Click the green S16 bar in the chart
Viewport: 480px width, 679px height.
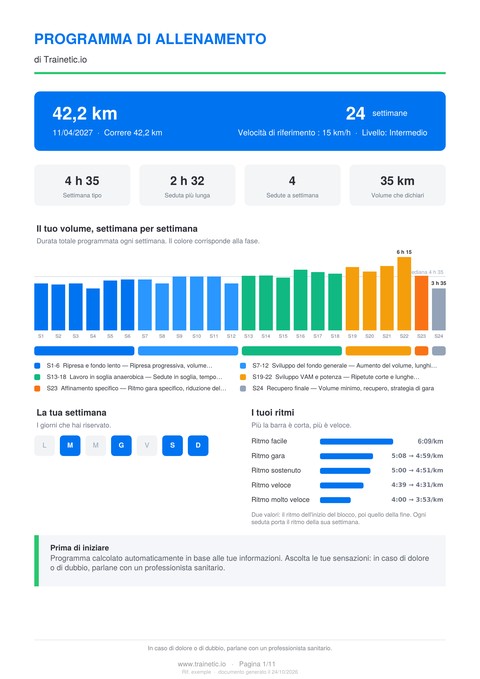pyautogui.click(x=301, y=300)
